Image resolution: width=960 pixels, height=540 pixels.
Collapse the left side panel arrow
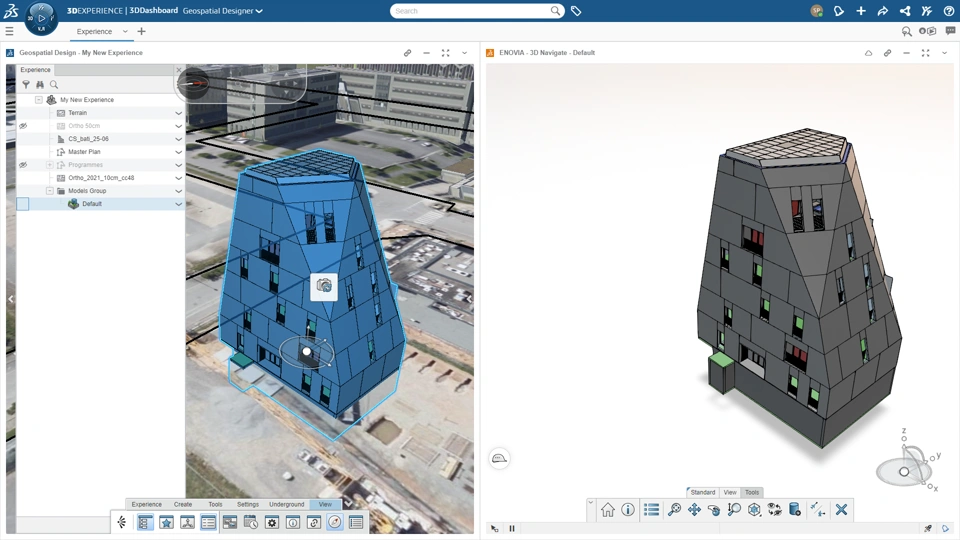coord(10,299)
